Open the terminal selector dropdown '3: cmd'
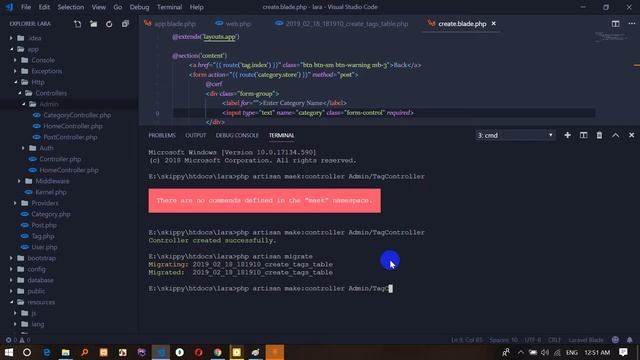Viewport: 640px width, 360px height. [x=515, y=135]
